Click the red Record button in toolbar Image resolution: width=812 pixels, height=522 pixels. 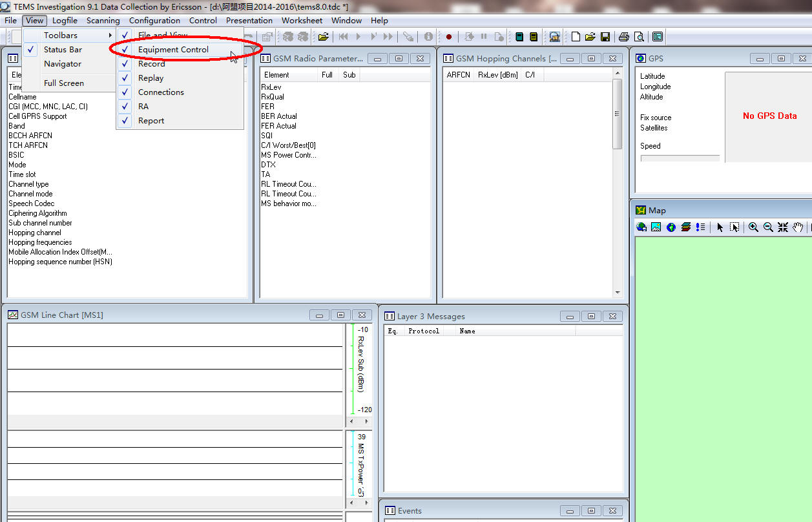449,37
